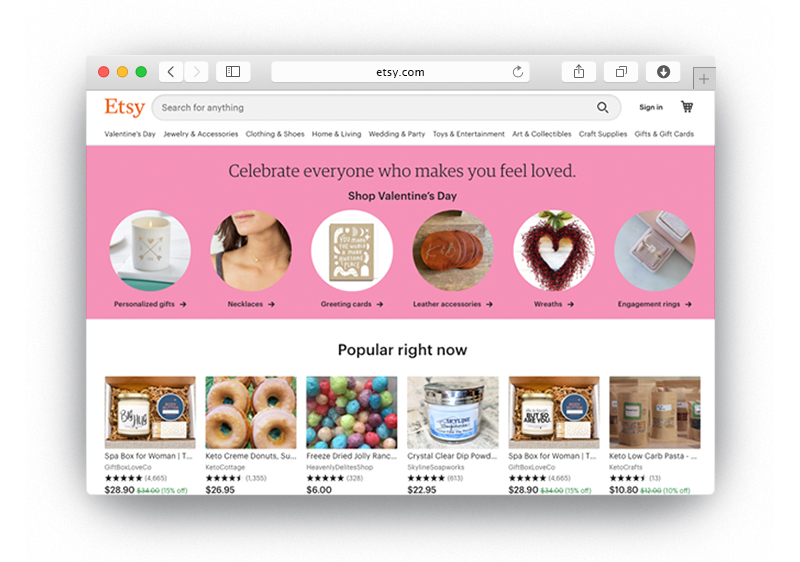Click the Safari back arrow button

tap(171, 72)
